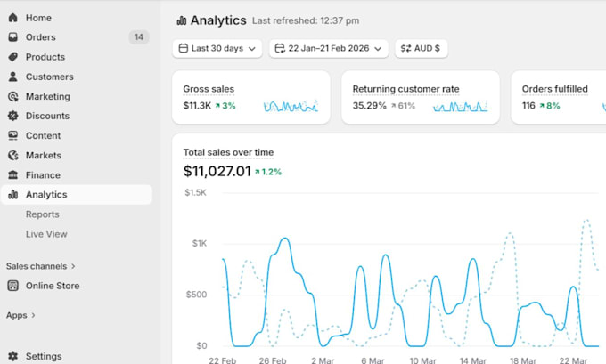Click the $1.5K axis label
606x364 pixels.
click(x=195, y=192)
